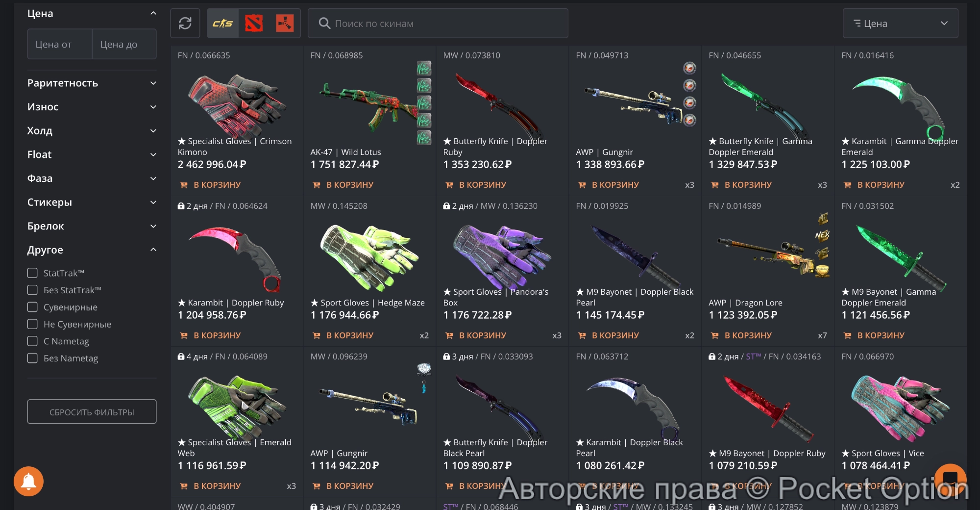The image size is (980, 510).
Task: Open the Sport Gloves Hedge Maze thumbnail
Action: click(x=369, y=256)
